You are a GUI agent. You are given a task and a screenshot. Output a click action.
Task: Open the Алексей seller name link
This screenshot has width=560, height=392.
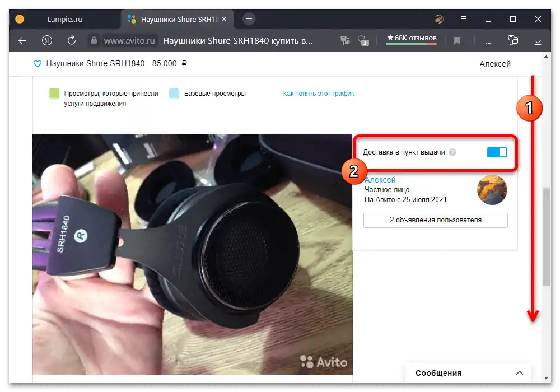point(380,180)
